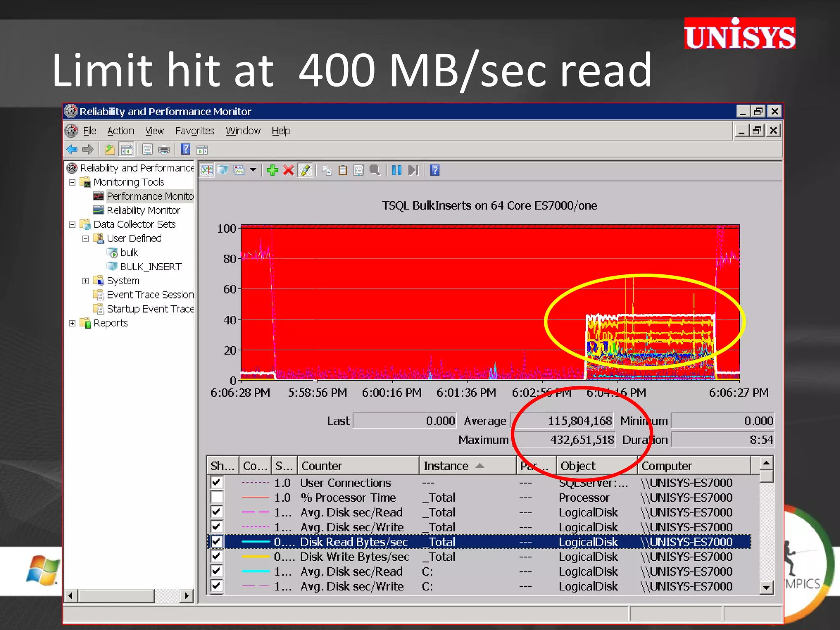Viewport: 840px width, 630px height.
Task: Open the Window menu
Action: pyautogui.click(x=243, y=131)
